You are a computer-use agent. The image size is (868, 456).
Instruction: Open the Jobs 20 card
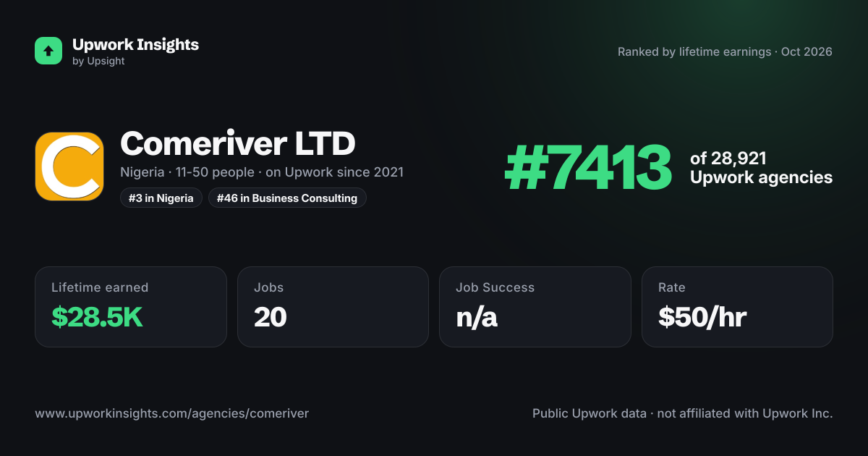pyautogui.click(x=333, y=307)
